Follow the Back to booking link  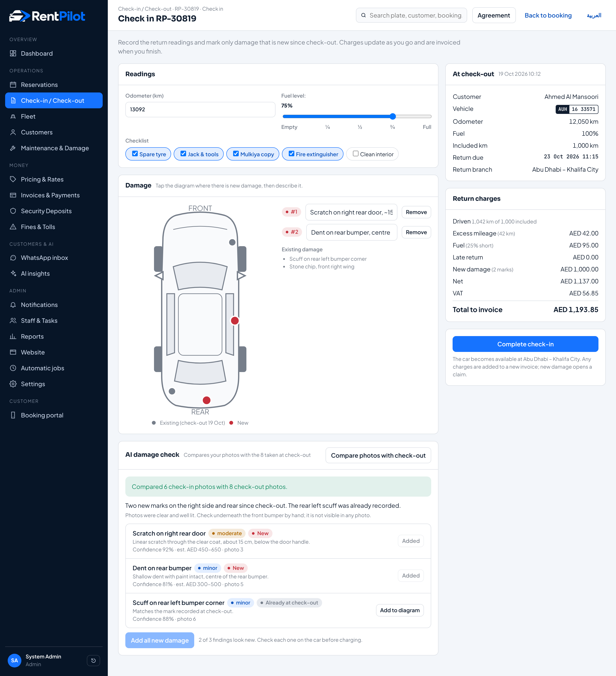point(548,15)
